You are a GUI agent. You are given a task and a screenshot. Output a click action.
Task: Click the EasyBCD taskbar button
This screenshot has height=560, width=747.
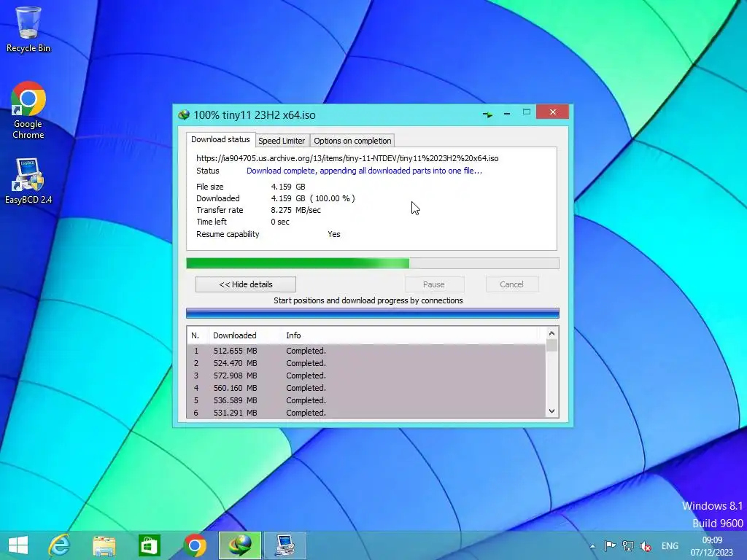285,545
